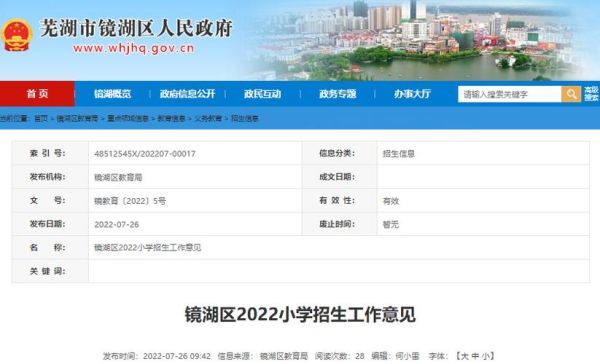Open the 政务专题 navigation item
The height and width of the screenshot is (364, 600).
pyautogui.click(x=338, y=94)
